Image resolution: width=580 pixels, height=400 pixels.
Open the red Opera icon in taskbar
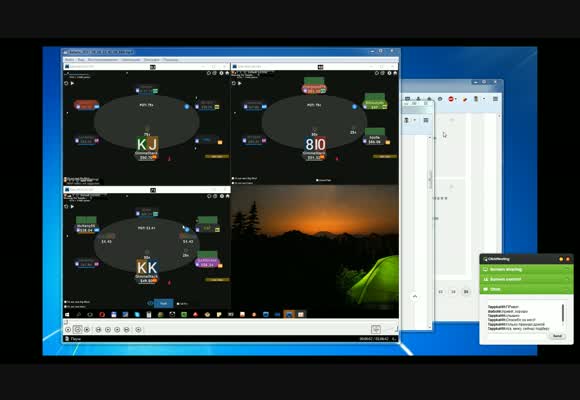click(x=102, y=315)
